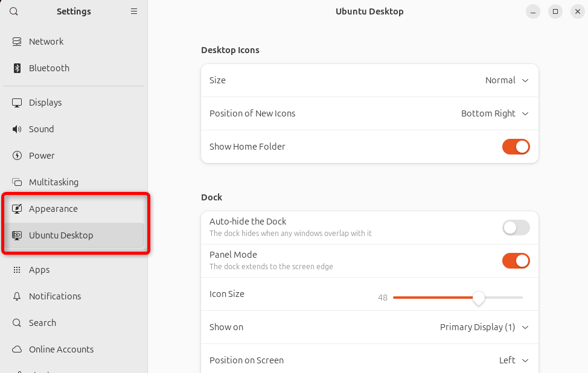This screenshot has height=373, width=588.
Task: Click the Displays monitor icon
Action: click(17, 103)
